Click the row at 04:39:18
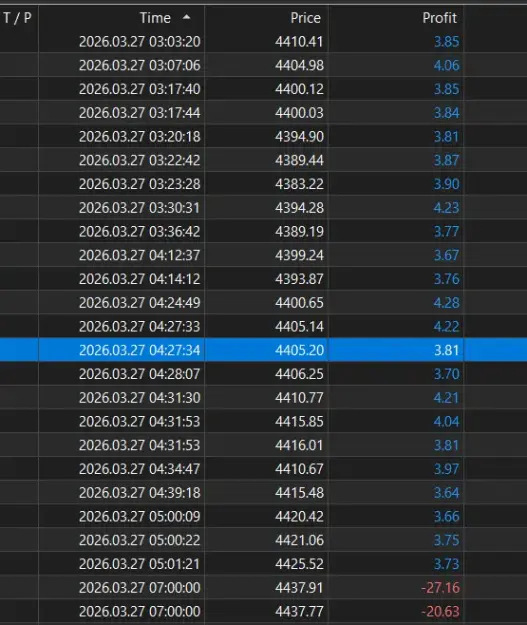 pyautogui.click(x=264, y=493)
